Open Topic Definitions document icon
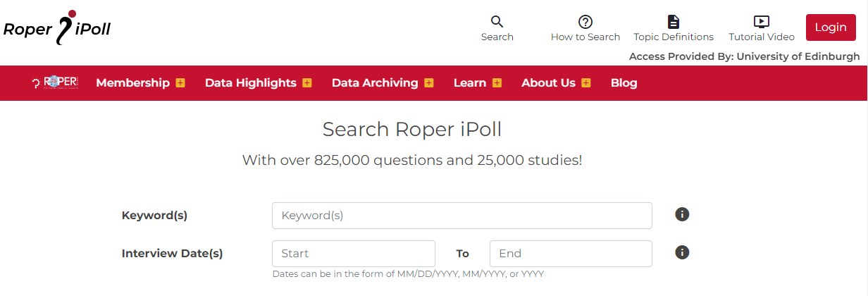This screenshot has height=296, width=868. tap(674, 22)
